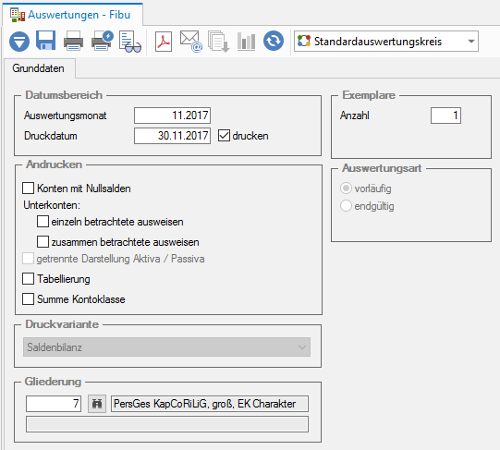This screenshot has width=500, height=450.
Task: Toggle getrennte Darstellung Aktiva / Passiva
Action: tap(28, 258)
